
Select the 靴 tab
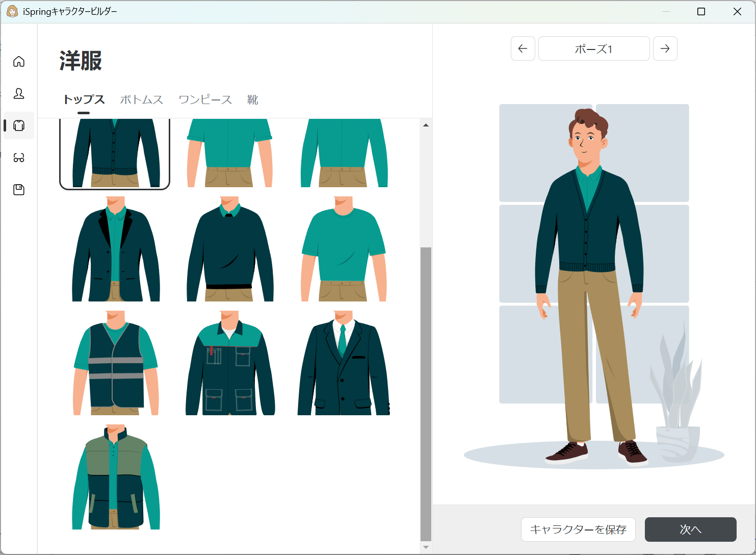coord(252,99)
